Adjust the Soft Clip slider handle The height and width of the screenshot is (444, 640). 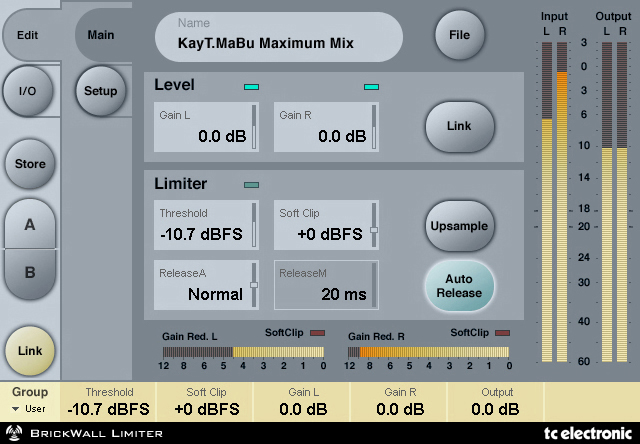374,230
